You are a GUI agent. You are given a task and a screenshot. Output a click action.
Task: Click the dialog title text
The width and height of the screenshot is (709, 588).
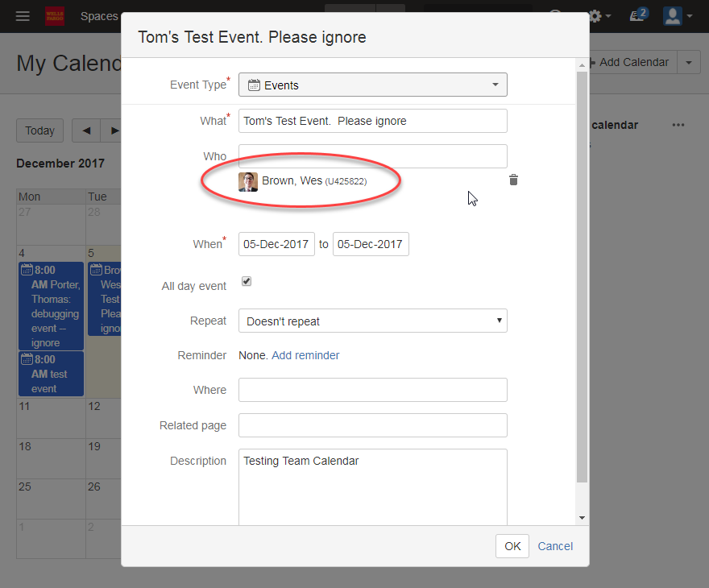click(x=252, y=37)
